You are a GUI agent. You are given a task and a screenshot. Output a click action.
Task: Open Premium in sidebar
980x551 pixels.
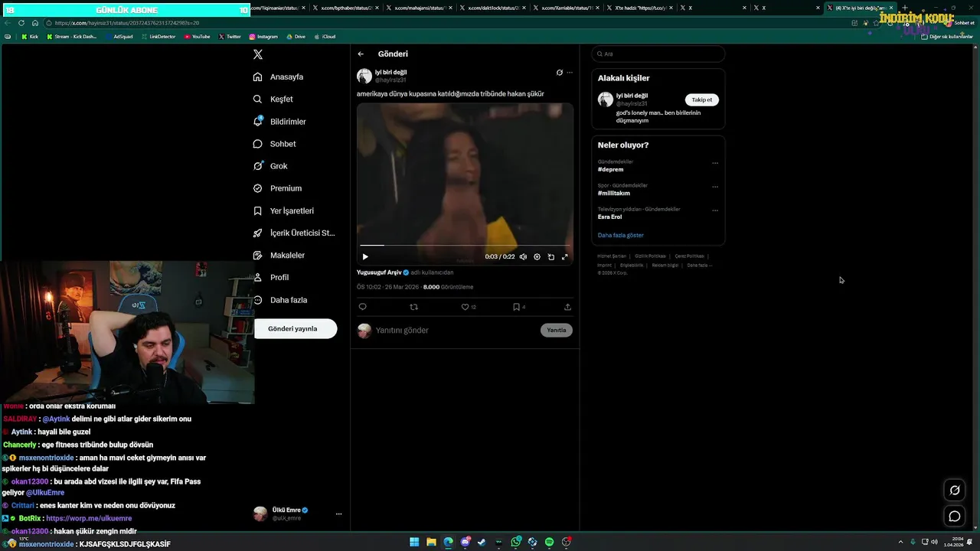(x=277, y=188)
